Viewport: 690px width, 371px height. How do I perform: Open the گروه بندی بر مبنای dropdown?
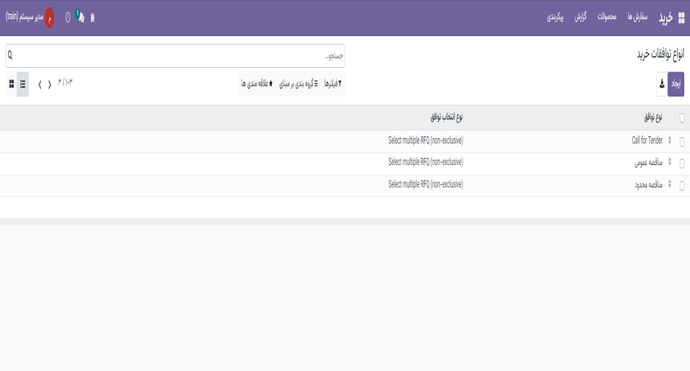coord(298,84)
